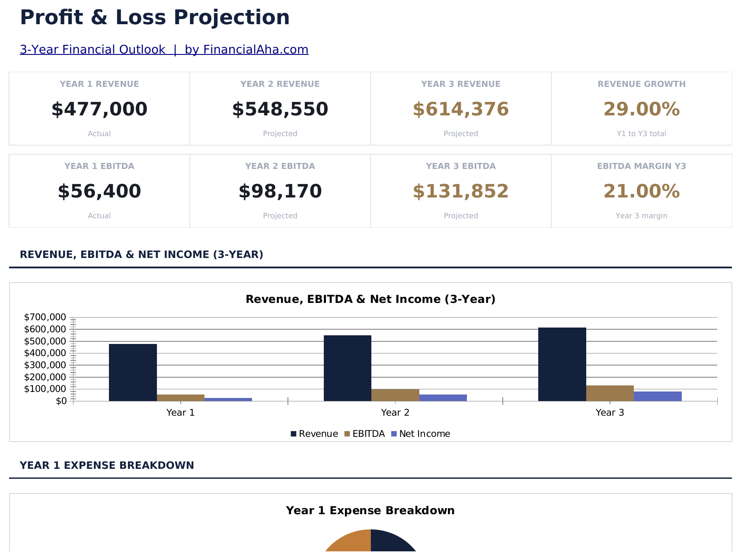Viewport: 741px width, 560px height.
Task: Select the $56,400 Year 1 EBITDA value
Action: 99,191
